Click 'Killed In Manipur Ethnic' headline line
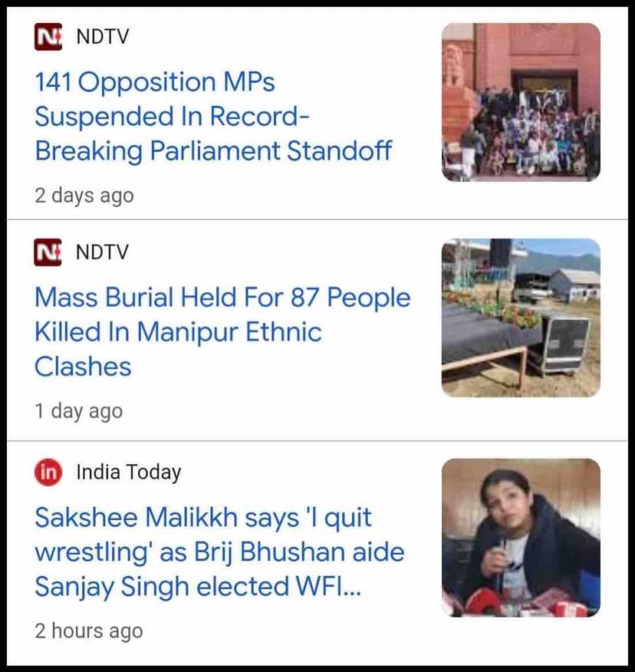This screenshot has width=635, height=672. coord(177,332)
